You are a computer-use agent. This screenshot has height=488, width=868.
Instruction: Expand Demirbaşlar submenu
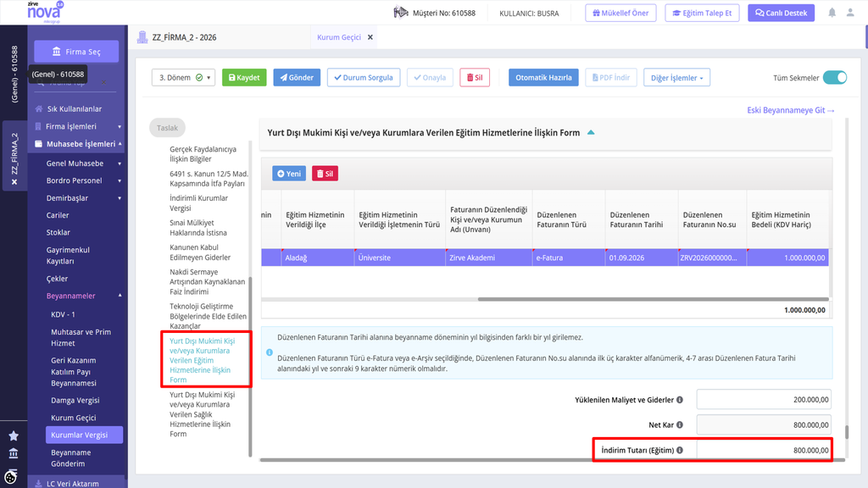(120, 198)
